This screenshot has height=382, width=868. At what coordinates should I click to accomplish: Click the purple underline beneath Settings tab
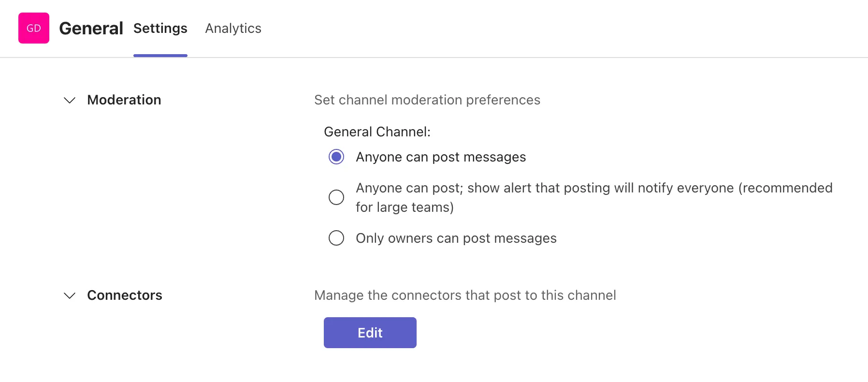160,56
